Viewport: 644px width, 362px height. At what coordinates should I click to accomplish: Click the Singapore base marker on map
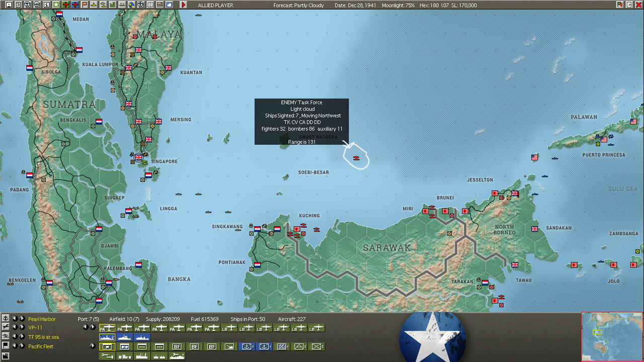point(138,157)
